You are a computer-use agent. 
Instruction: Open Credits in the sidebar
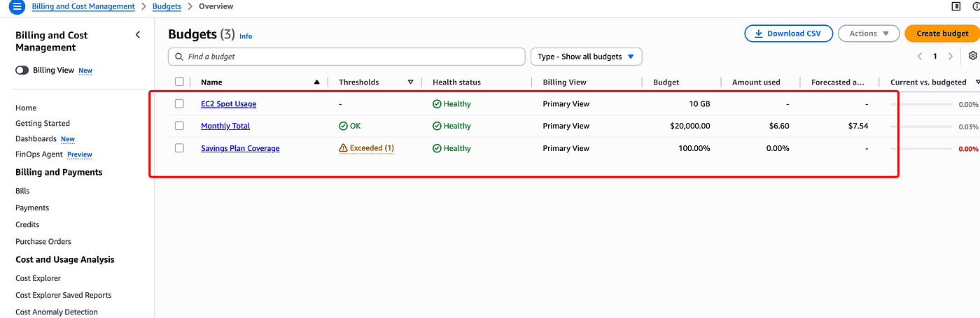tap(27, 224)
